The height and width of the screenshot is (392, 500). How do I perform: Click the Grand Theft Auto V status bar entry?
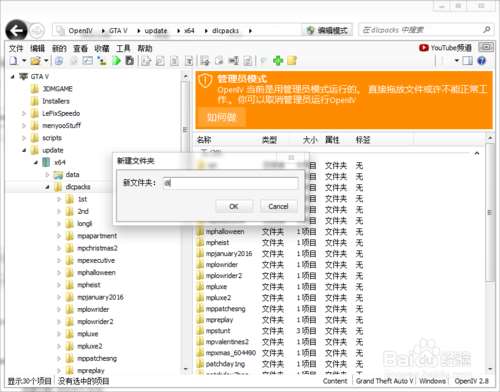point(384,381)
